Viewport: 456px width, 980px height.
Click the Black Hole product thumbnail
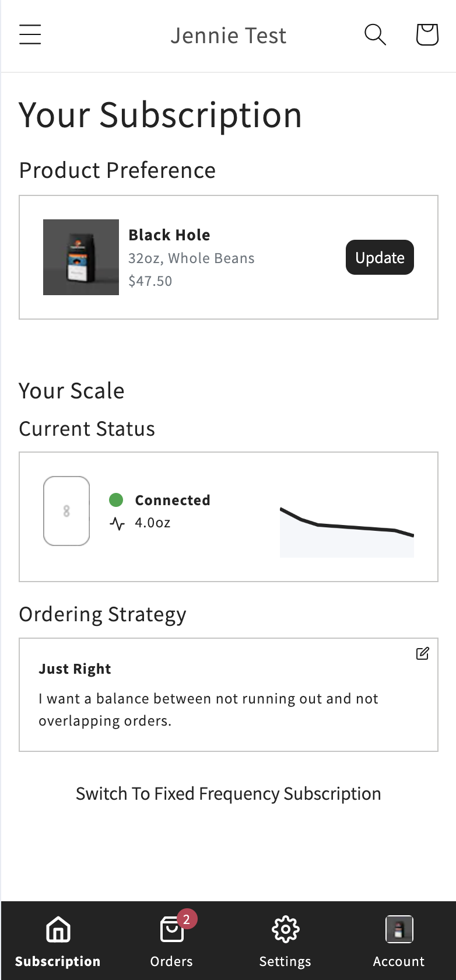81,257
